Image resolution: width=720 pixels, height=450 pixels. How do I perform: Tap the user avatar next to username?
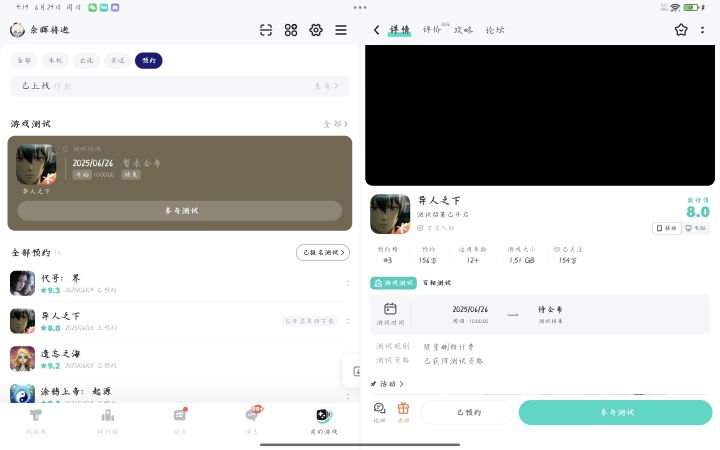(17, 30)
